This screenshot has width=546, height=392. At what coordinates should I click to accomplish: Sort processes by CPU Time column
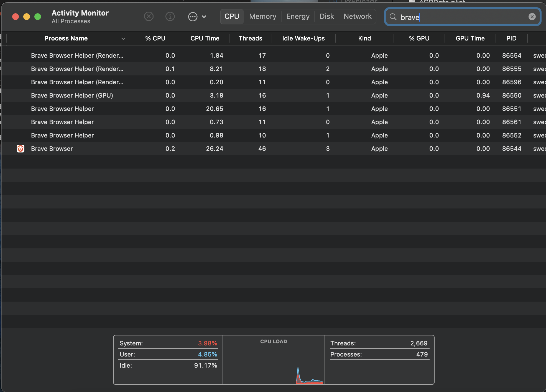tap(205, 38)
